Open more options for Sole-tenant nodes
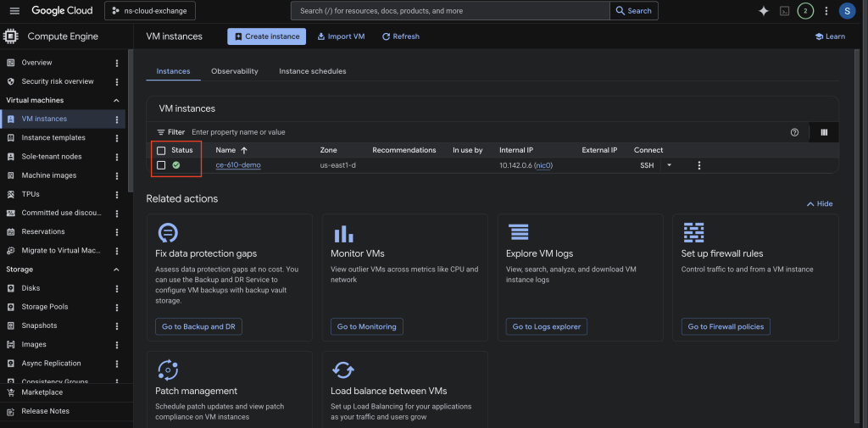The width and height of the screenshot is (868, 428). [x=117, y=157]
